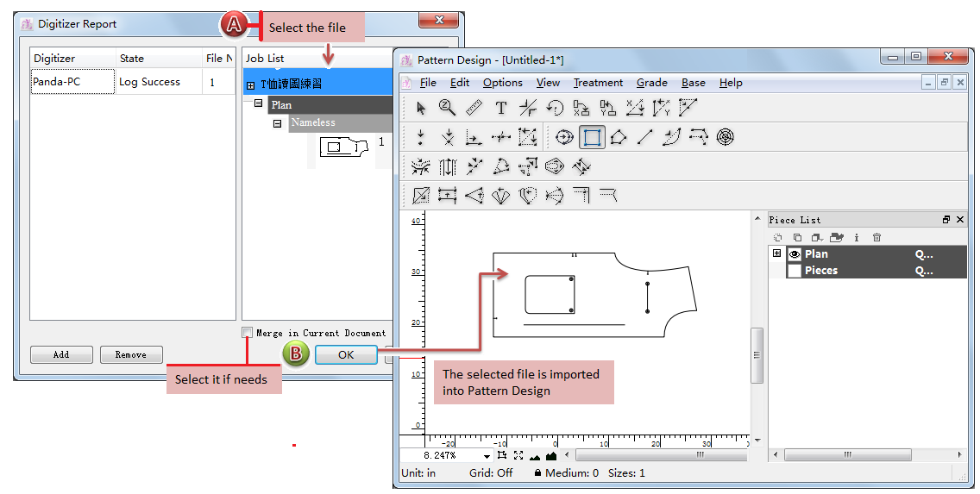This screenshot has height=494, width=980.
Task: Enable Merge in Current Document checkbox
Action: (x=248, y=333)
